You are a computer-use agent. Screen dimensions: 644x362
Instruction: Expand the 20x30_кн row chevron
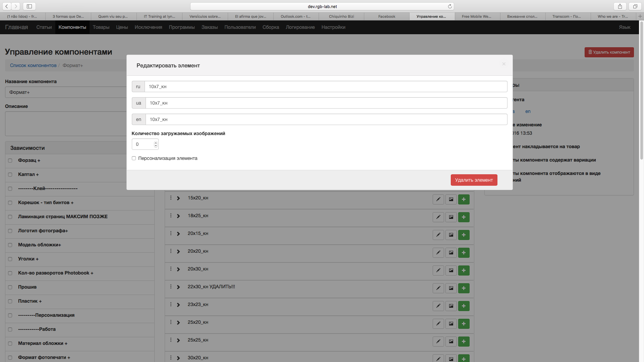(178, 269)
